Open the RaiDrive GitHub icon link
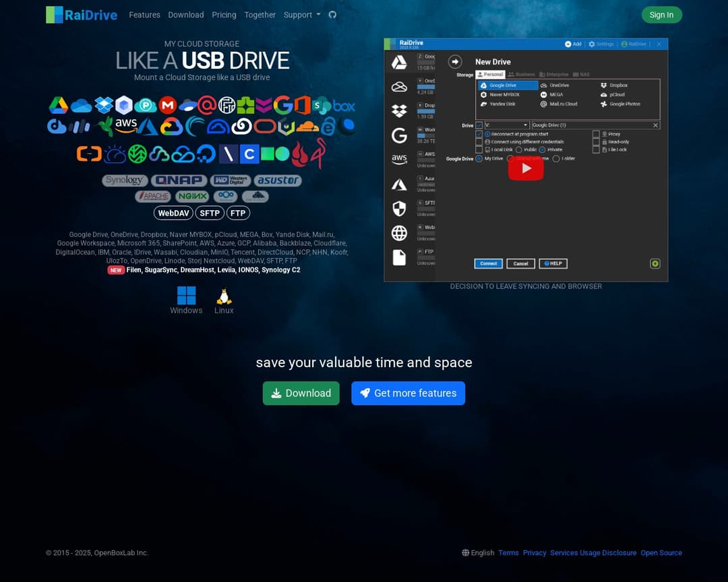 (x=332, y=15)
